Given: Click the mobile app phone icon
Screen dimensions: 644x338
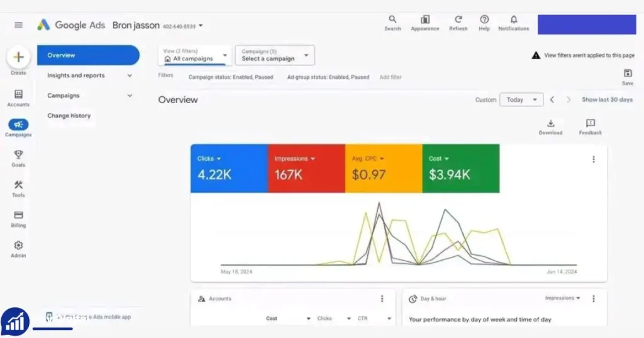Looking at the screenshot, I should (49, 317).
